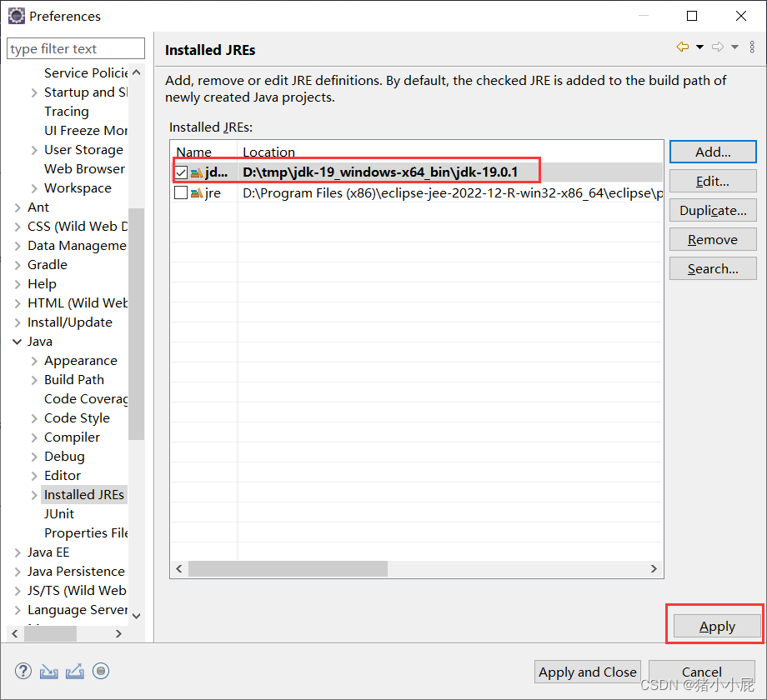Open the Data Management category
Screen dimensions: 767x700
(78, 246)
